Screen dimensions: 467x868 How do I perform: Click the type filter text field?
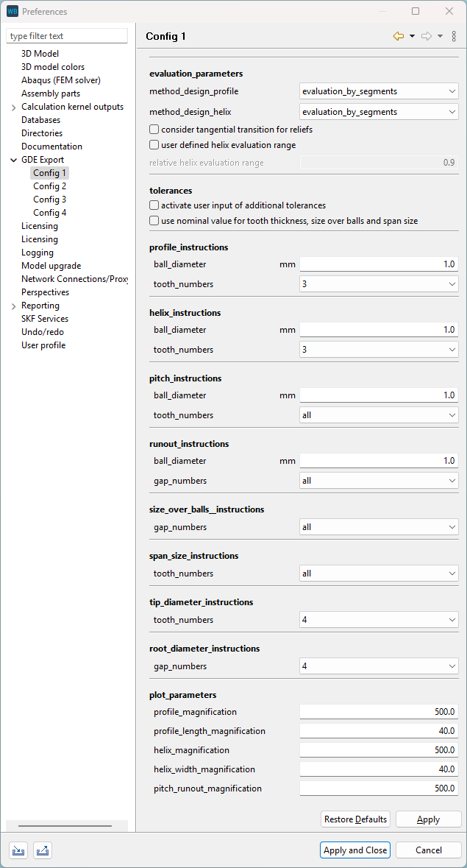[x=67, y=35]
